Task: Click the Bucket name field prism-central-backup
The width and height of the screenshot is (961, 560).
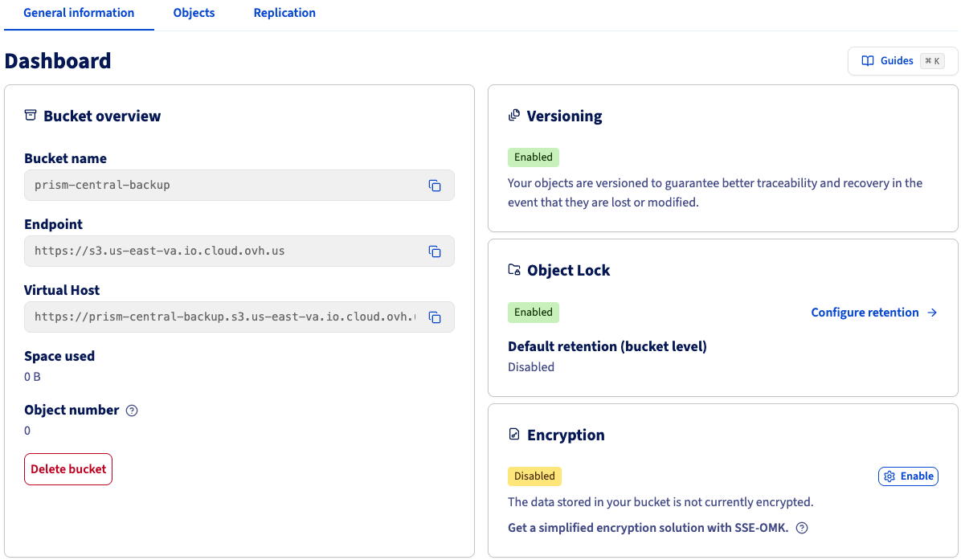Action: coord(239,185)
